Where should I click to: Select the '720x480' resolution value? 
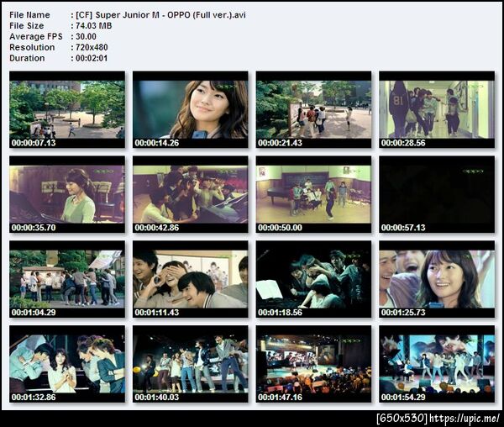(x=92, y=47)
